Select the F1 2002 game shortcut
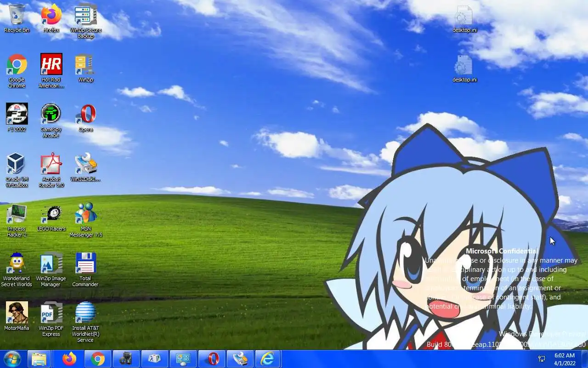This screenshot has width=588, height=368. (x=17, y=118)
